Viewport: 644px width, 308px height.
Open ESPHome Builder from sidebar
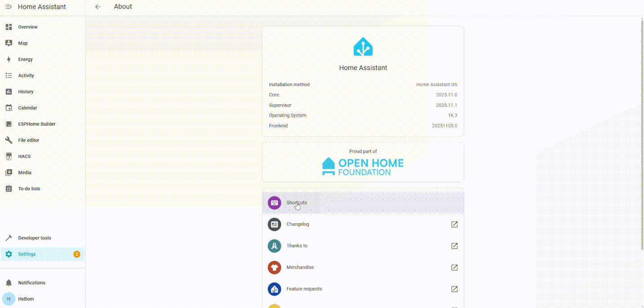click(43, 124)
